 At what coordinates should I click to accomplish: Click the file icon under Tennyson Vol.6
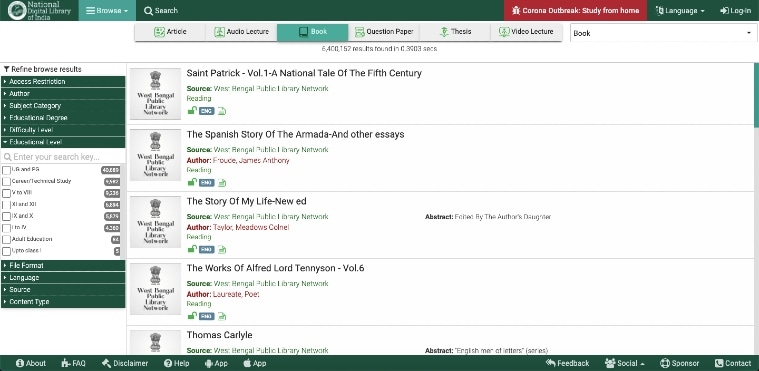tap(222, 316)
